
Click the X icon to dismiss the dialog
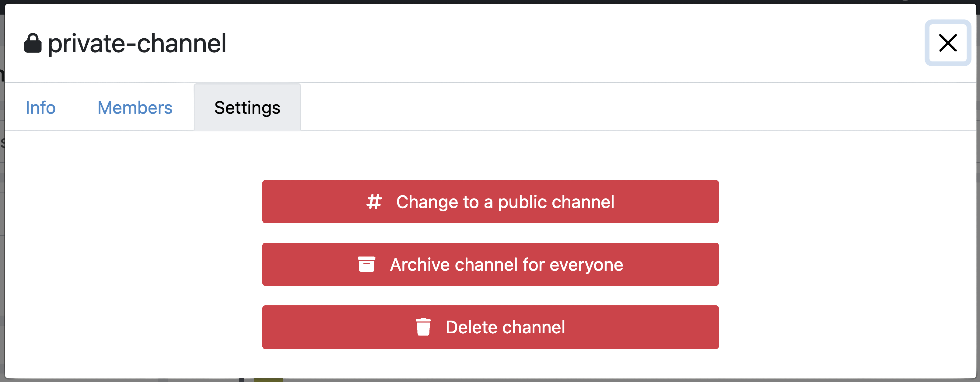[948, 43]
